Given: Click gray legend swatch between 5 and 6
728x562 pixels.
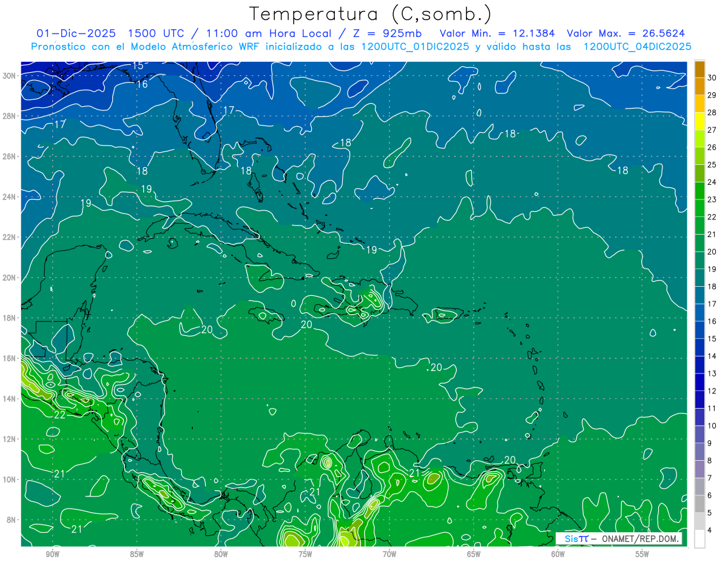Looking at the screenshot, I should click(699, 504).
